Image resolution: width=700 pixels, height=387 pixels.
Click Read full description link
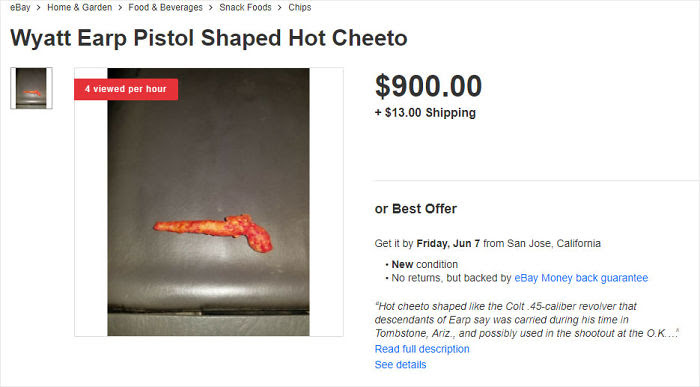[x=422, y=349]
